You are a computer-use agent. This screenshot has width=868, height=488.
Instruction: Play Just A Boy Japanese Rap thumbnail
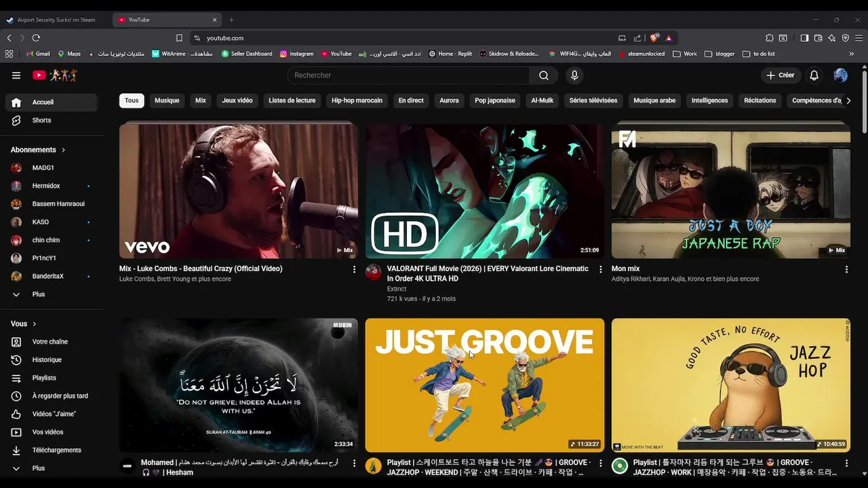click(731, 190)
